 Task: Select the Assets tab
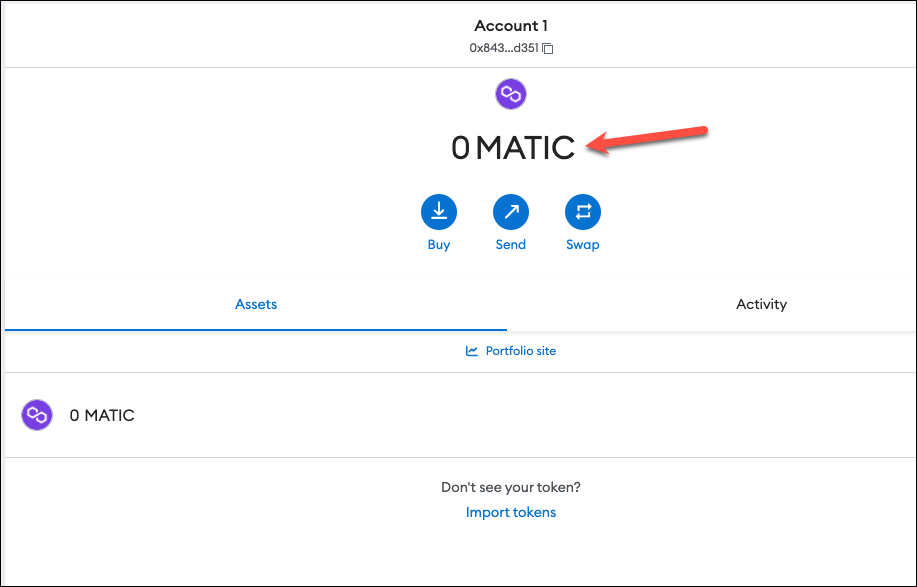point(256,304)
